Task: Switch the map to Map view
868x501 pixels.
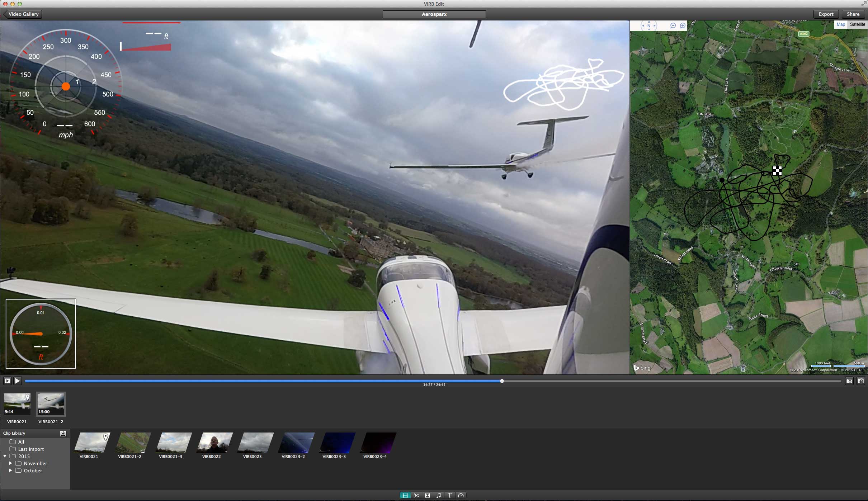Action: [x=841, y=24]
